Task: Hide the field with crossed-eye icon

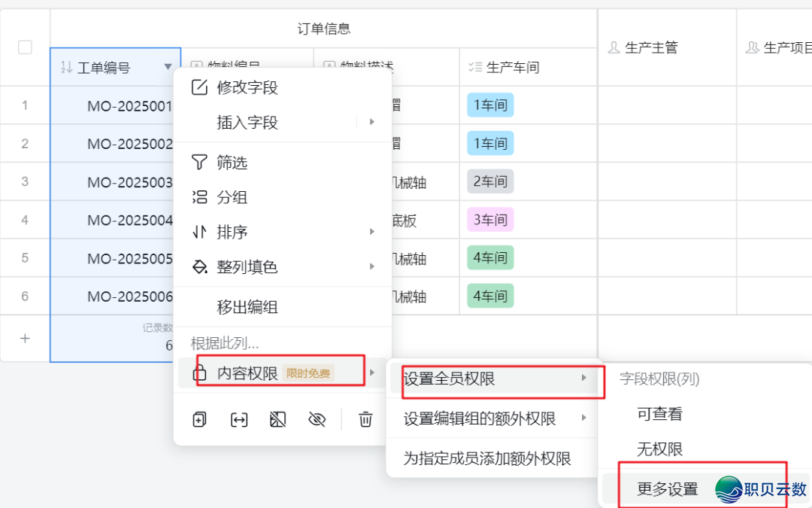Action: [x=317, y=420]
